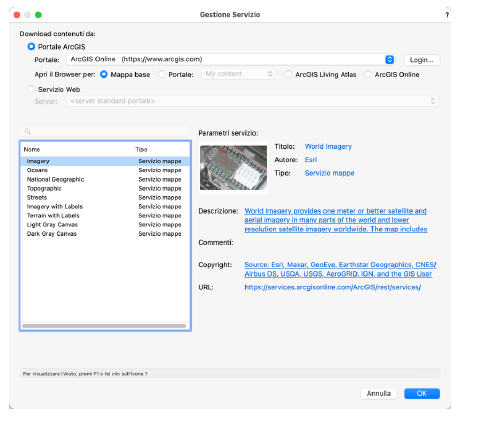Click the World Imagery title link
The width and height of the screenshot is (481, 424).
pyautogui.click(x=328, y=147)
